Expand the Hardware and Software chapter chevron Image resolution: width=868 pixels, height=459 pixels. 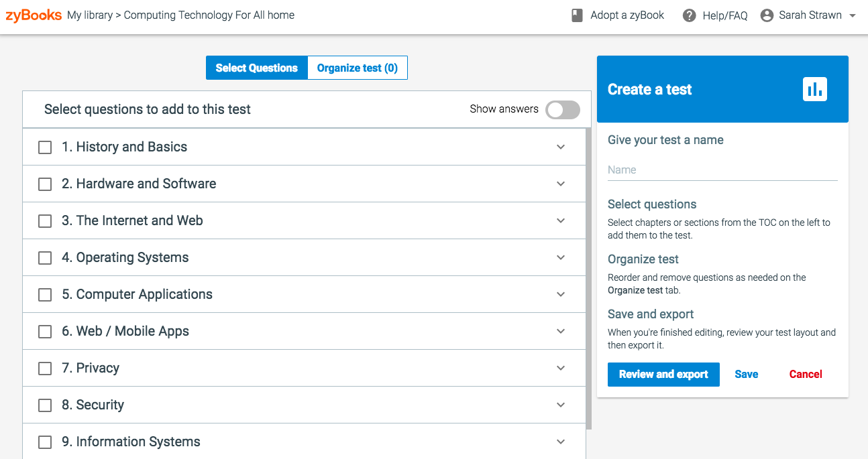[x=561, y=184]
